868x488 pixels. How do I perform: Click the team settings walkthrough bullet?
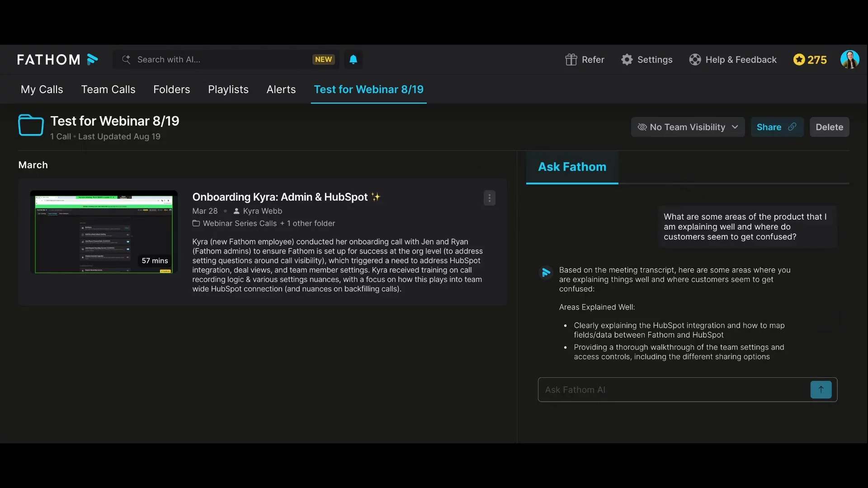click(x=679, y=352)
